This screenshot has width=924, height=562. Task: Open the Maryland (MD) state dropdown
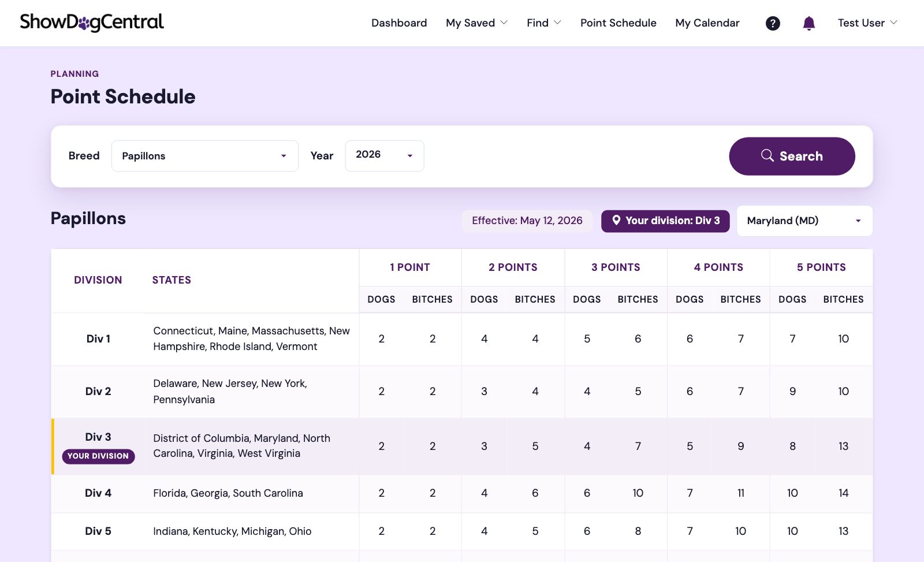coord(804,221)
